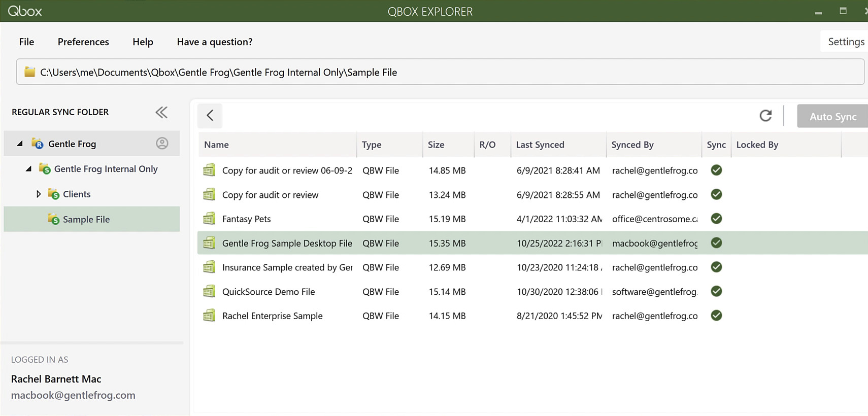Click sync checkmark for Copy for audit or review 13.24 MB
Viewport: 868px width, 416px height.
(716, 194)
